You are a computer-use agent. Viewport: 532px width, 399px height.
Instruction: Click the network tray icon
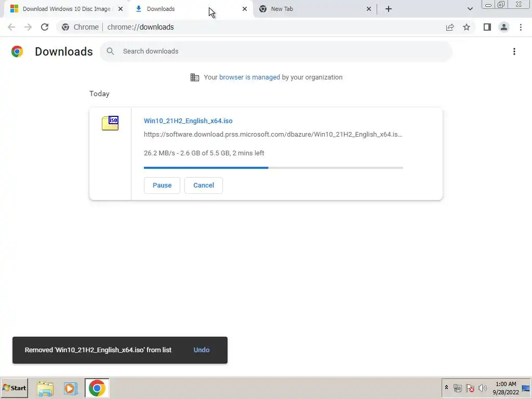(x=458, y=388)
